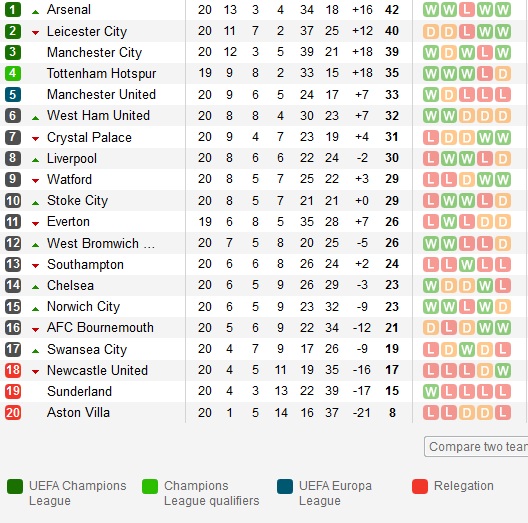Click the red 20 badge for Aston Villa
The image size is (528, 523).
13,412
